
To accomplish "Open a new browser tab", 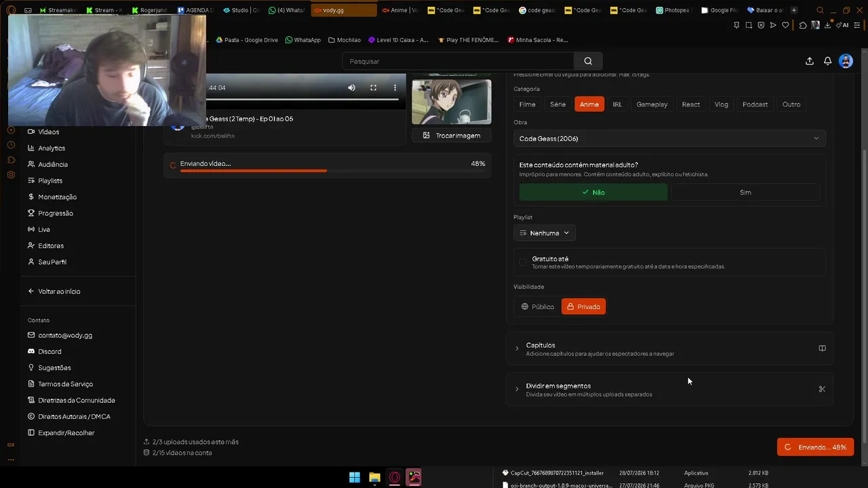I will 794,10.
